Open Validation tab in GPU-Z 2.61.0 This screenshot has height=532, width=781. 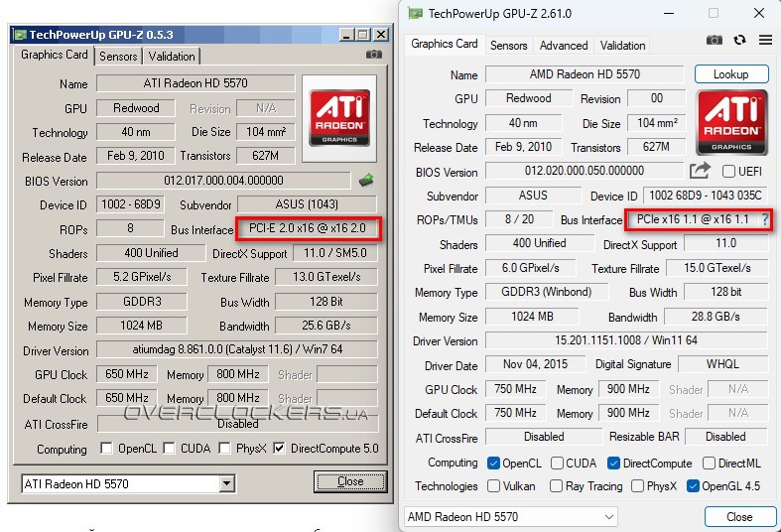point(622,46)
